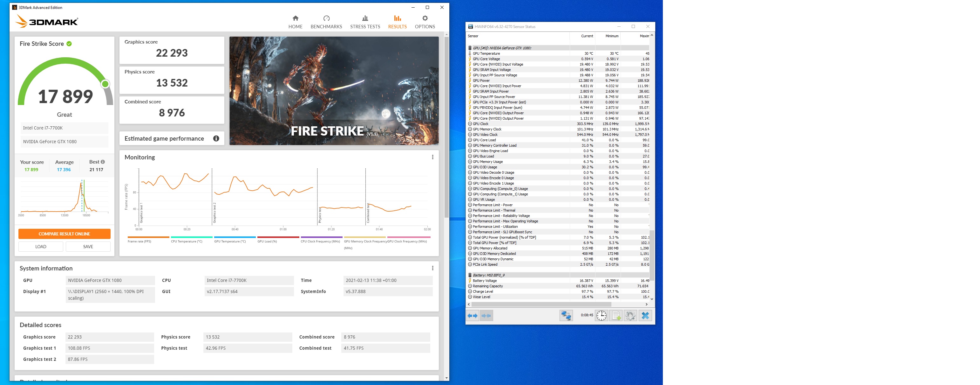The width and height of the screenshot is (980, 385).
Task: Click the GPU Load (%) legend color bar
Action: coord(278,237)
